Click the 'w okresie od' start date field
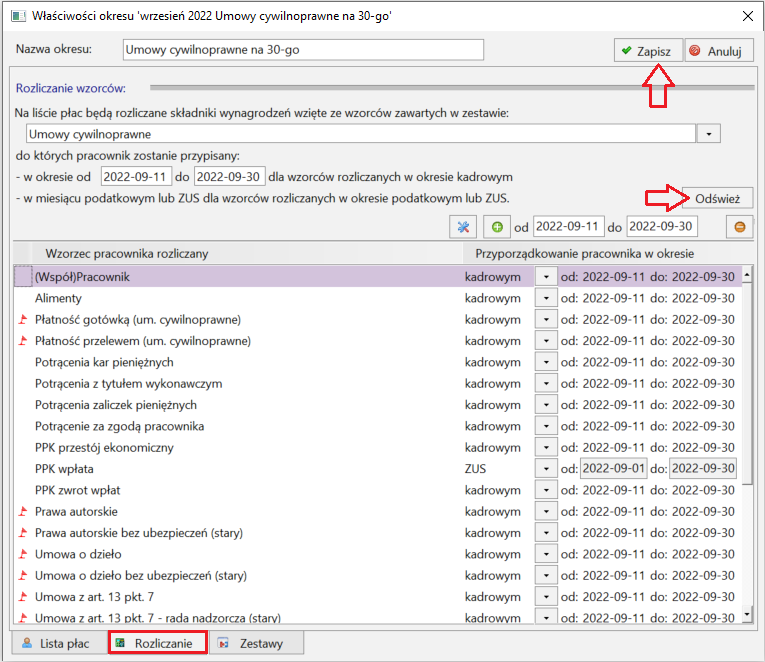The height and width of the screenshot is (662, 765). [x=136, y=177]
